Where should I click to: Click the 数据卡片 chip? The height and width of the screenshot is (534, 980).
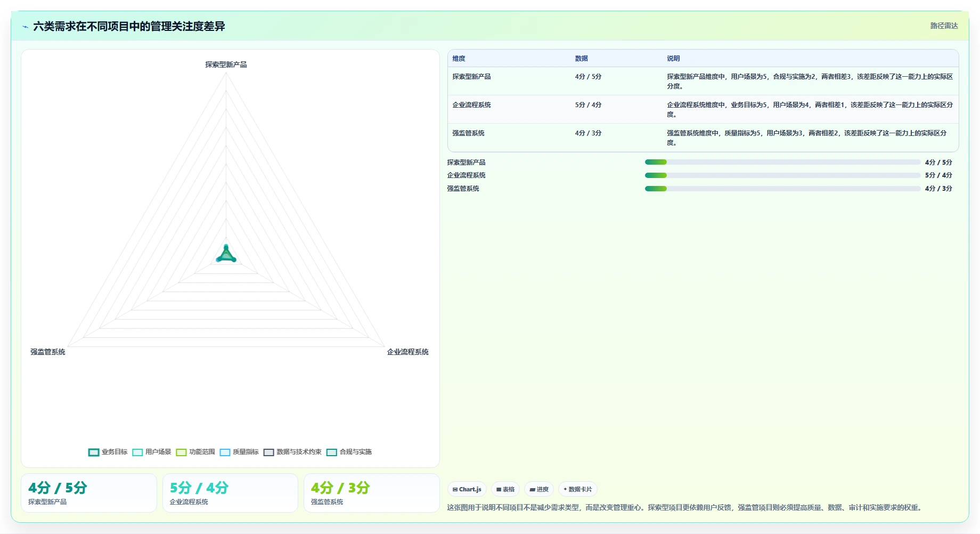(578, 489)
